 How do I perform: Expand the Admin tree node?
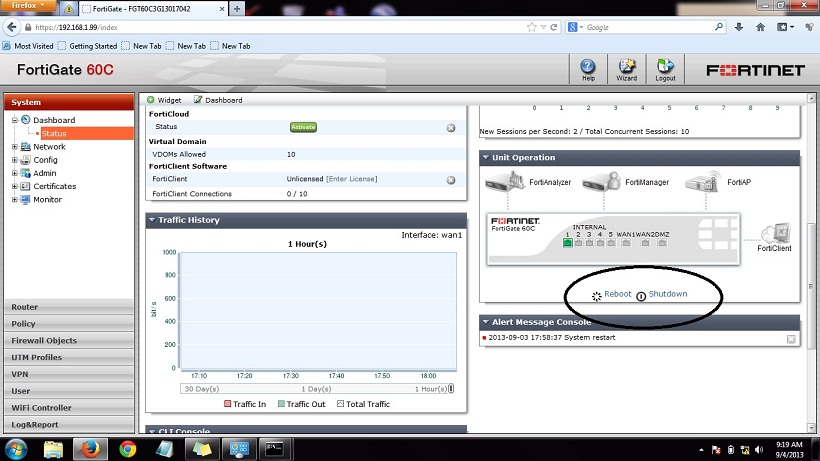[15, 173]
